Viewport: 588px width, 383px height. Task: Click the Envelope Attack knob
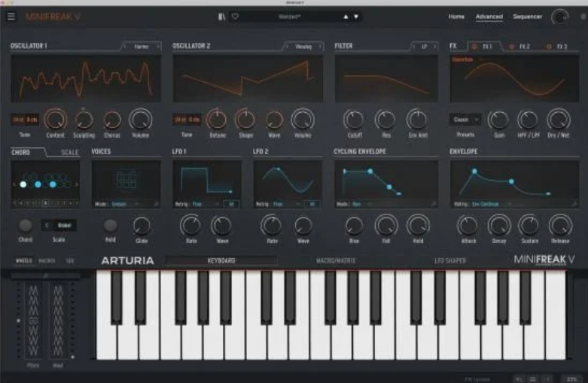pos(468,226)
